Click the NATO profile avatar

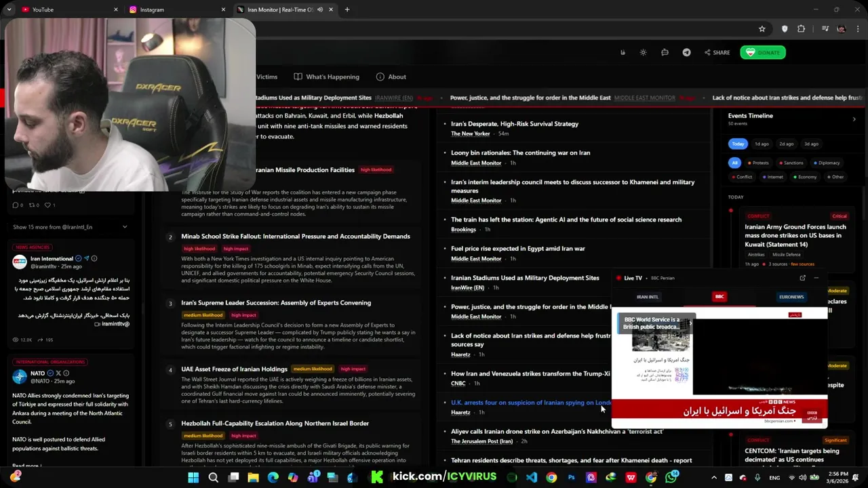coord(20,377)
